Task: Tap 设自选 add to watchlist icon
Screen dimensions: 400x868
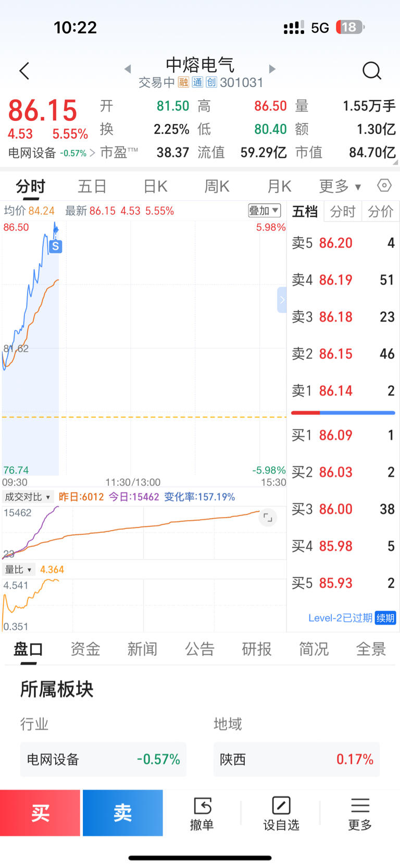Action: pos(281,813)
